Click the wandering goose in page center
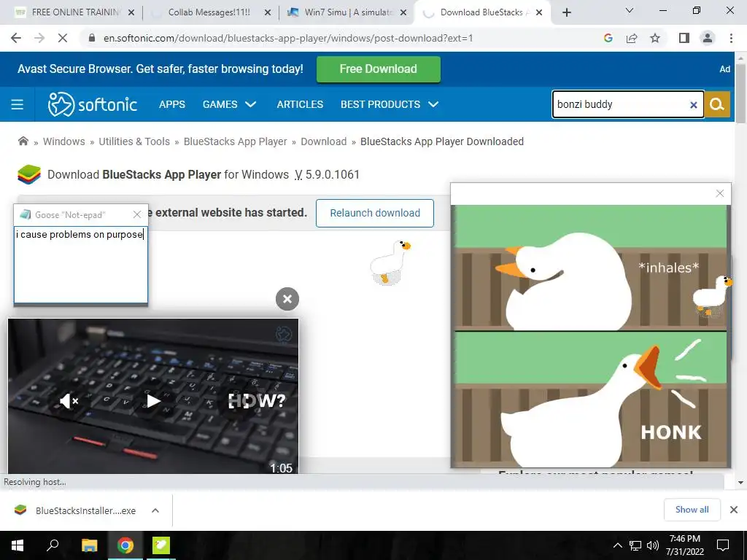The image size is (747, 560). pos(390,262)
